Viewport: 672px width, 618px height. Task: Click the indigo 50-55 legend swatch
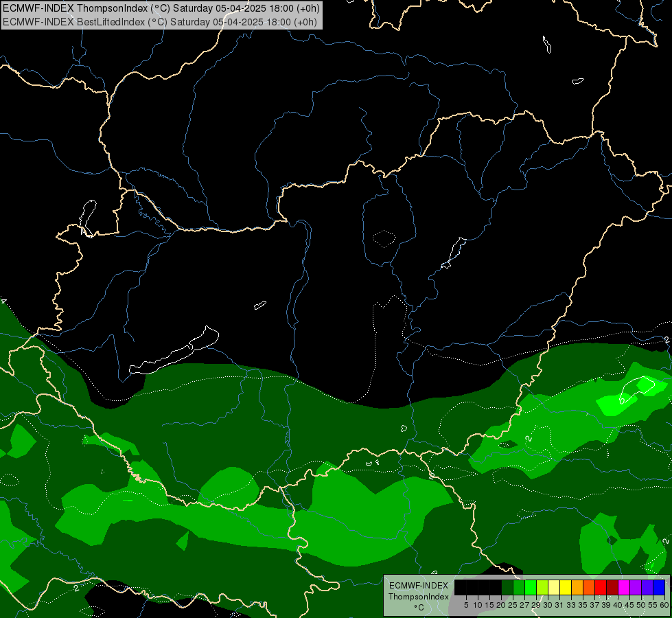click(647, 587)
